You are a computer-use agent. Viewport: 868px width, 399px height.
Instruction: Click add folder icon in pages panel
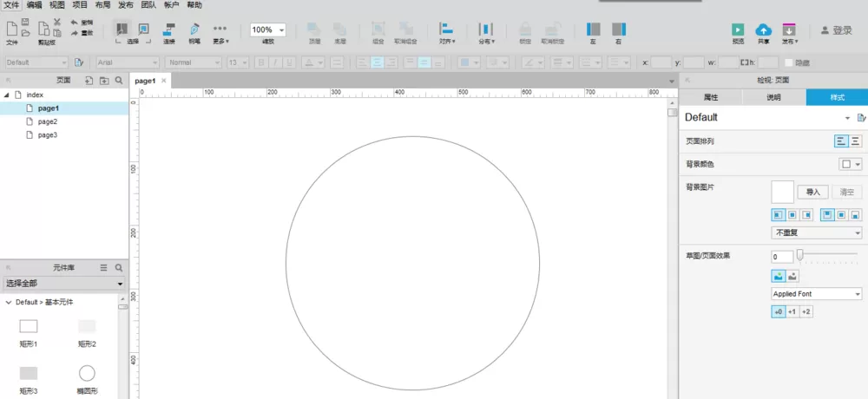pos(104,81)
